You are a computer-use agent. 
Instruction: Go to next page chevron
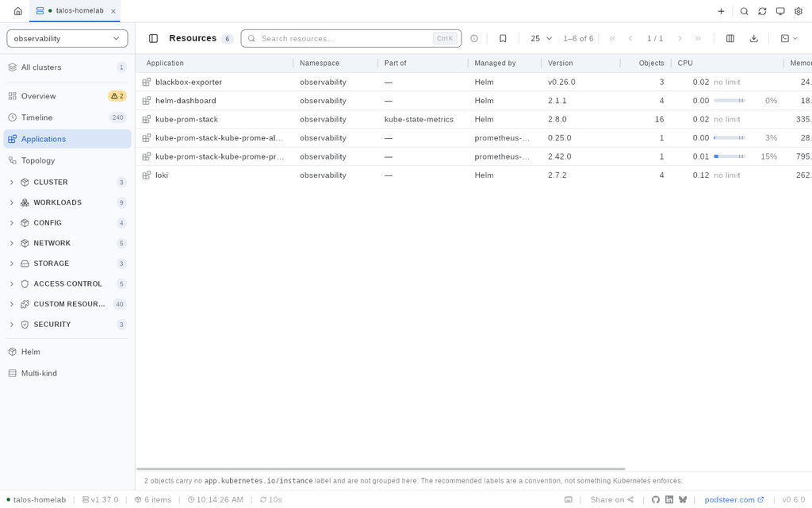[680, 38]
